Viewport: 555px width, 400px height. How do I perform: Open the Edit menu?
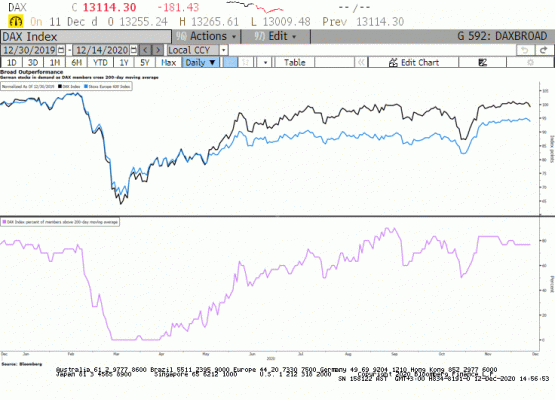[x=275, y=36]
